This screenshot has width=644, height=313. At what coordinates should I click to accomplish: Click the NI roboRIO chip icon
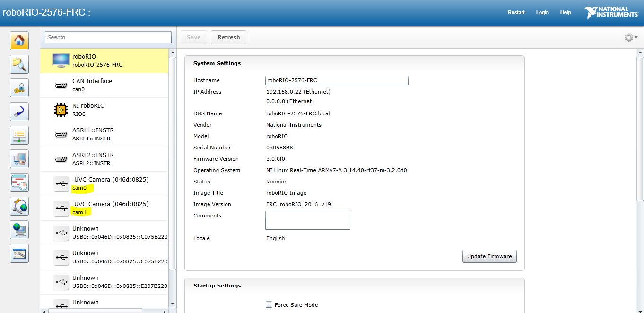click(x=61, y=110)
